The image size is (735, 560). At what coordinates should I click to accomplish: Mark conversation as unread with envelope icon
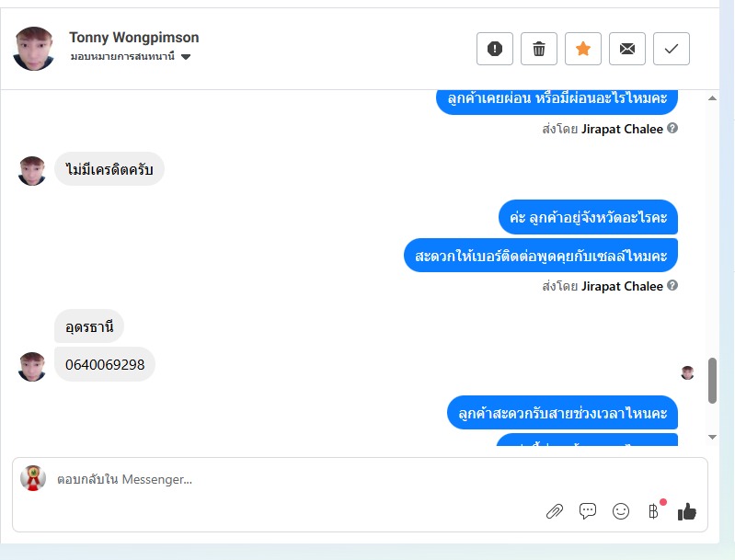pyautogui.click(x=626, y=49)
